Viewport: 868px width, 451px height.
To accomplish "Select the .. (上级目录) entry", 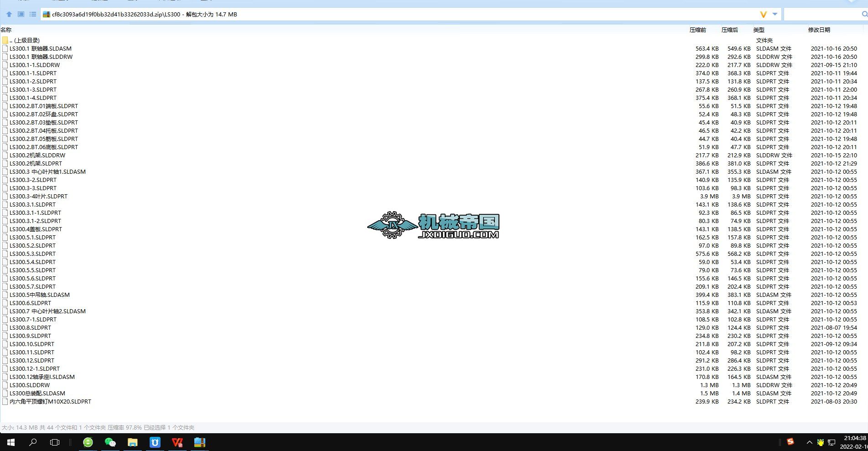I will click(x=25, y=40).
